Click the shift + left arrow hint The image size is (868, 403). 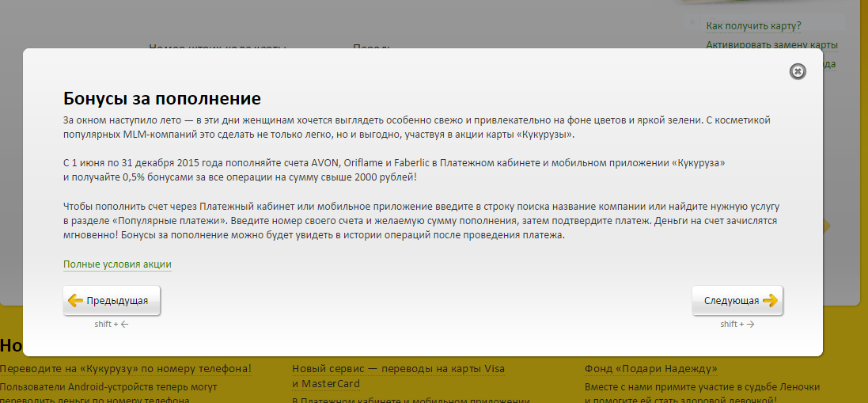(112, 325)
